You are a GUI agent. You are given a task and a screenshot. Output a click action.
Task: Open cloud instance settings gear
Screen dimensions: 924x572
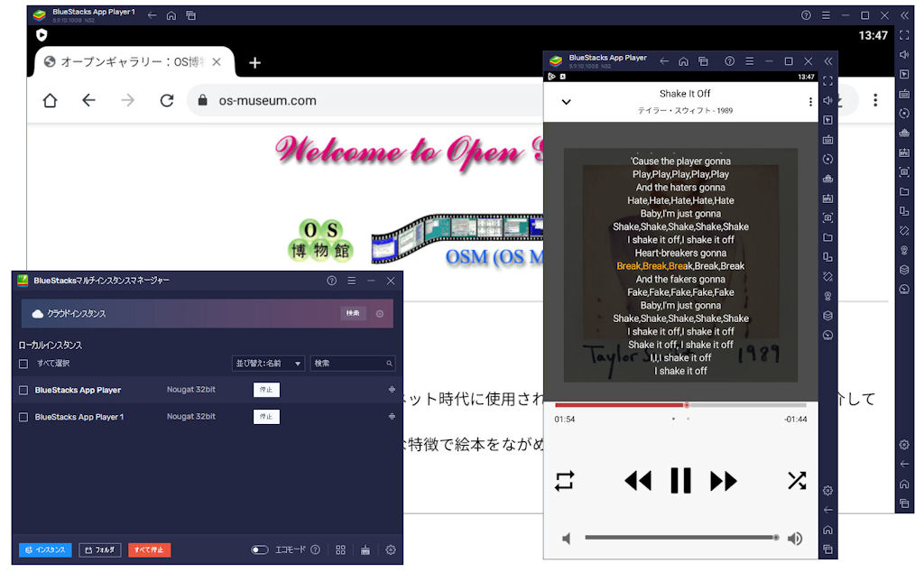380,314
